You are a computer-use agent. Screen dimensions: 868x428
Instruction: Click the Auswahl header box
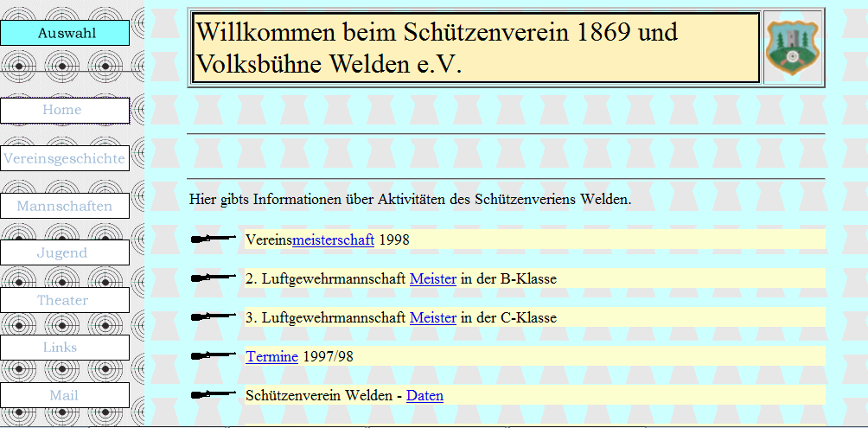tap(65, 33)
